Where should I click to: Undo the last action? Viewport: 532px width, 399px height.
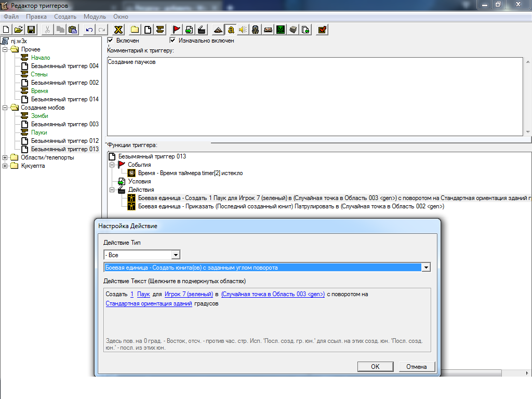tap(89, 30)
